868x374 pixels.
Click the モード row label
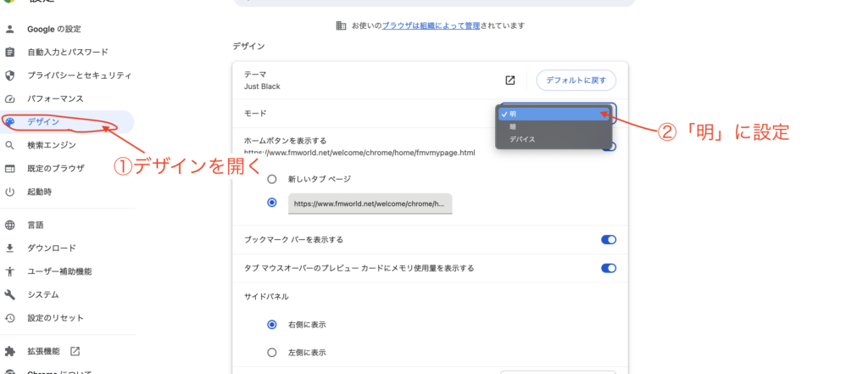click(255, 113)
